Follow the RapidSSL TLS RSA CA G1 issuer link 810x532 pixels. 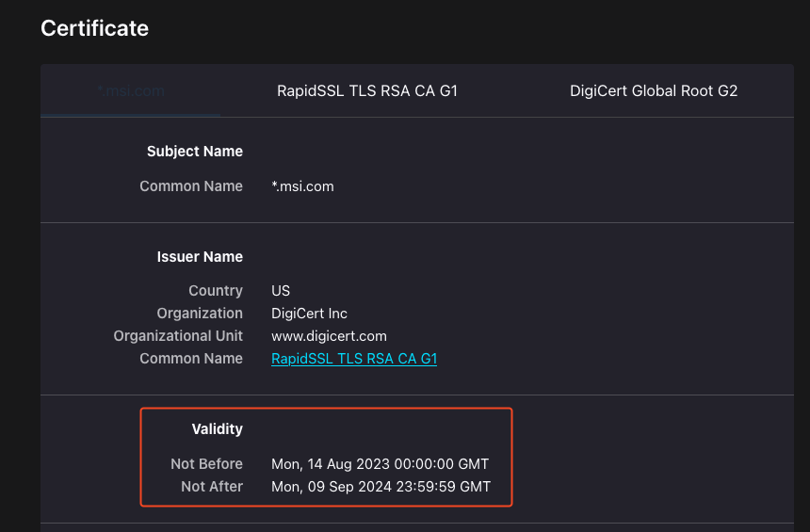point(354,359)
